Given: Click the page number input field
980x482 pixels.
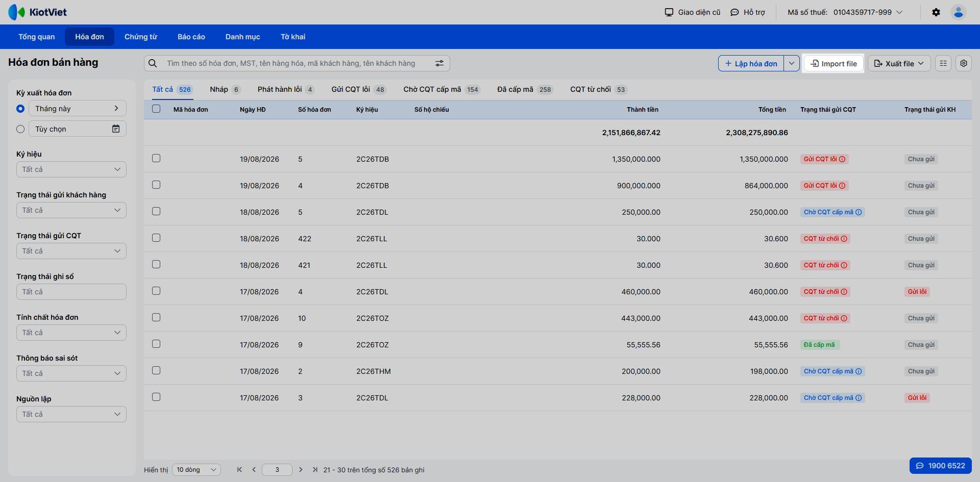Looking at the screenshot, I should coord(277,470).
